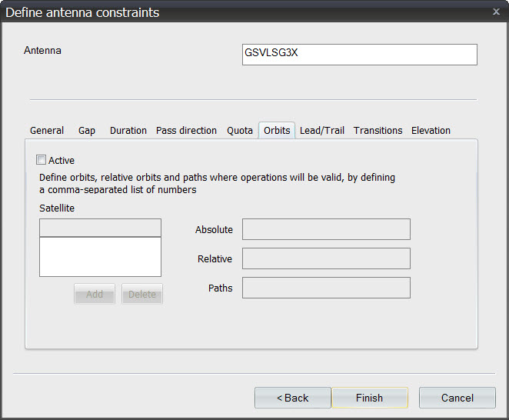Click Finish to complete the wizard
The height and width of the screenshot is (420, 509).
tap(369, 398)
